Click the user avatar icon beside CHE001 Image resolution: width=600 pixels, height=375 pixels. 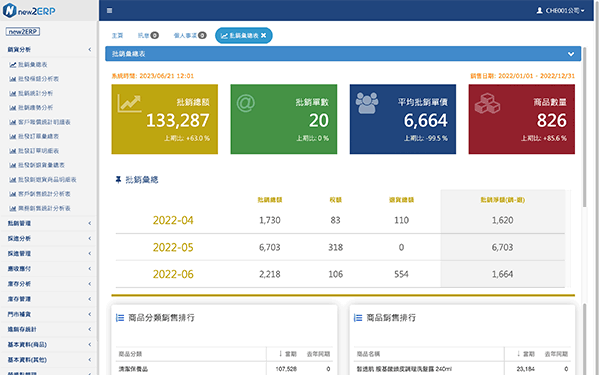point(540,11)
